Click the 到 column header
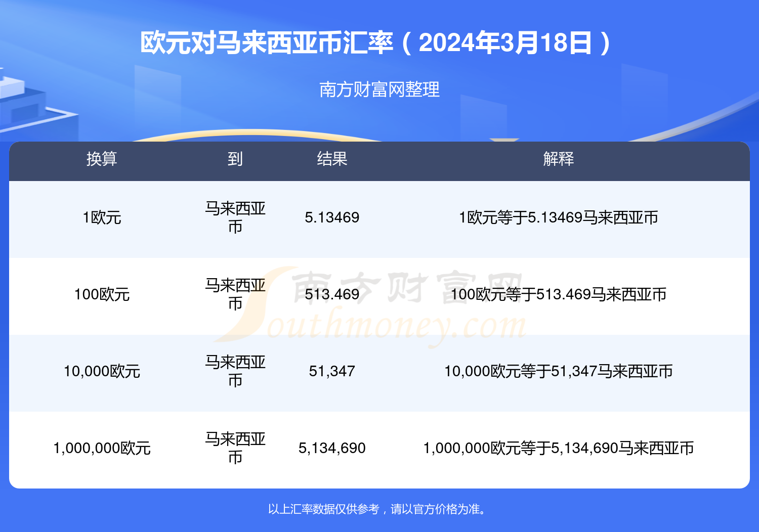Screen dimensions: 759x532 pos(235,159)
